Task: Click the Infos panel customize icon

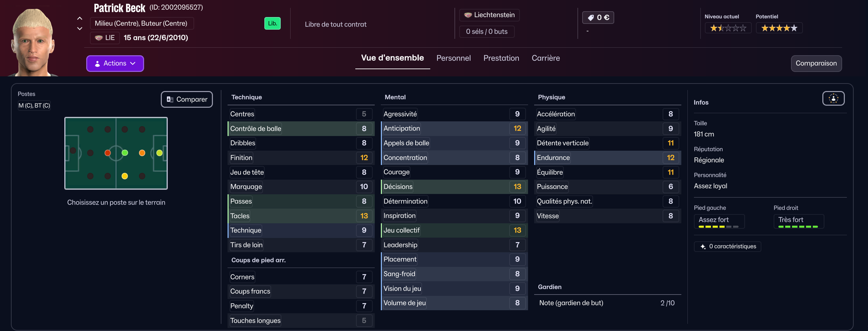Action: [x=833, y=99]
